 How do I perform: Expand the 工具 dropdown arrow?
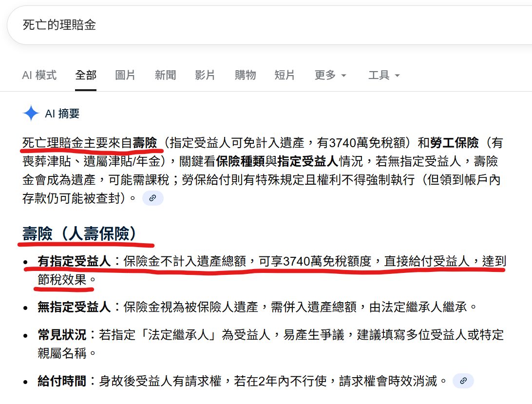[x=398, y=76]
